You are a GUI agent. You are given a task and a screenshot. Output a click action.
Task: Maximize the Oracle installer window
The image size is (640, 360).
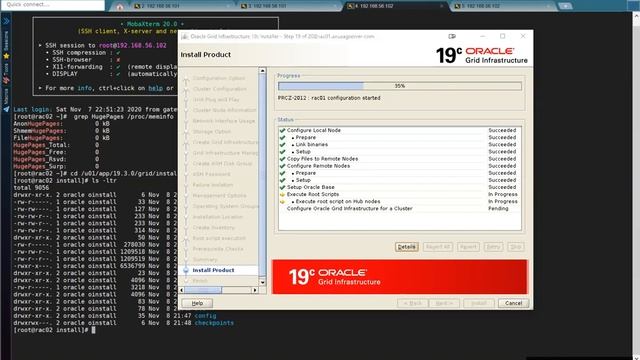[x=502, y=36]
